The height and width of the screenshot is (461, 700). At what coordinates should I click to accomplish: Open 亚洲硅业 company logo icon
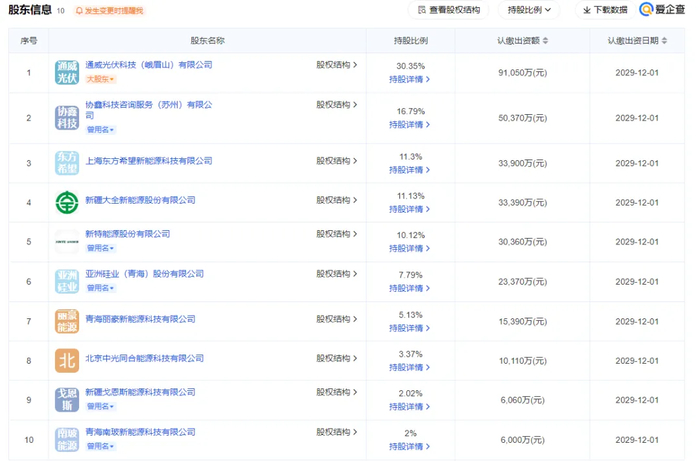tap(67, 282)
